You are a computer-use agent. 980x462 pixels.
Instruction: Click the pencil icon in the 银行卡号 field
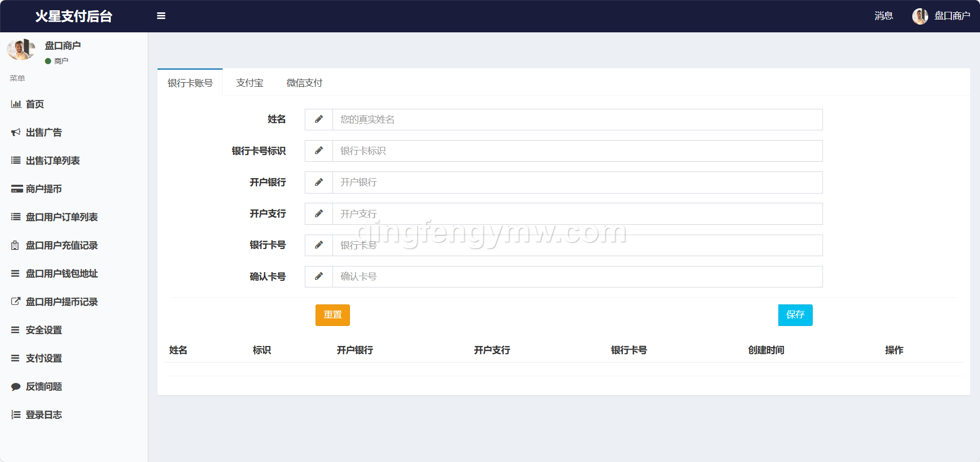(x=319, y=245)
